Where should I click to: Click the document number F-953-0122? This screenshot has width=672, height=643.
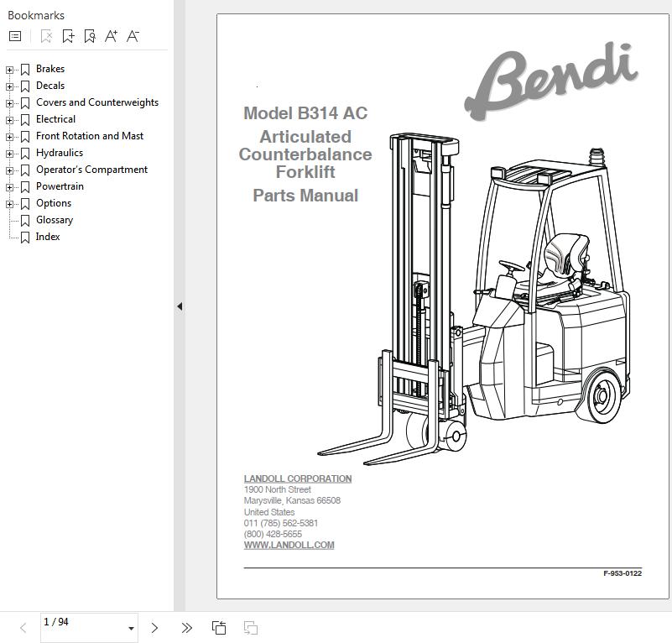point(623,573)
